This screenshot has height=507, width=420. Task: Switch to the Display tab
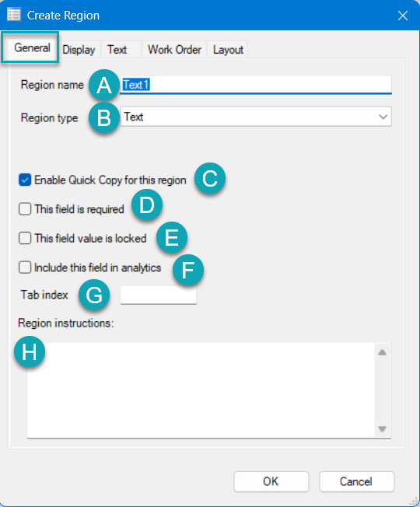[x=79, y=50]
